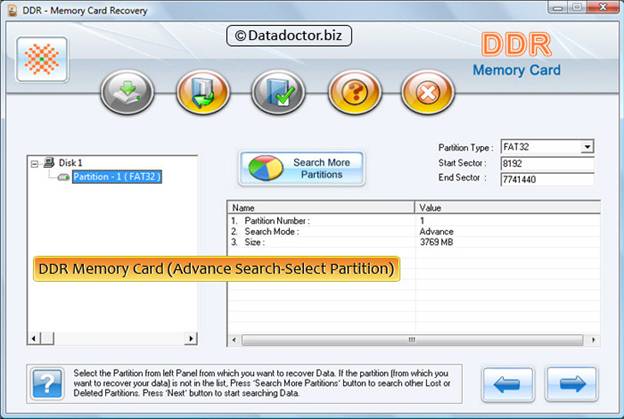Click the Advance value cell
The height and width of the screenshot is (419, 624).
436,232
